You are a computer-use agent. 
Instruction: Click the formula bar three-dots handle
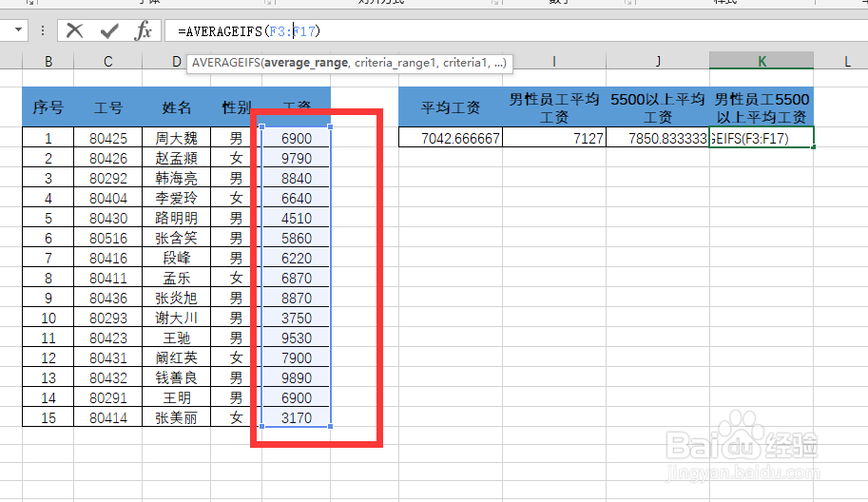click(x=43, y=30)
